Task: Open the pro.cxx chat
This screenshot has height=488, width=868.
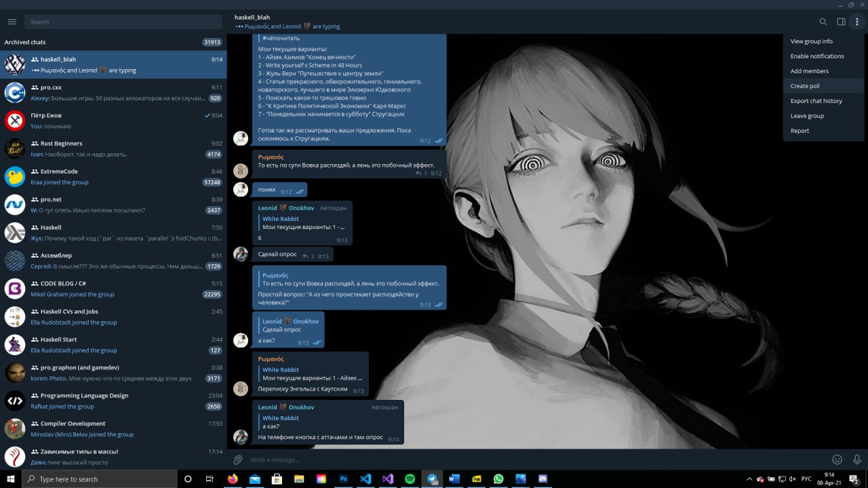Action: click(113, 92)
